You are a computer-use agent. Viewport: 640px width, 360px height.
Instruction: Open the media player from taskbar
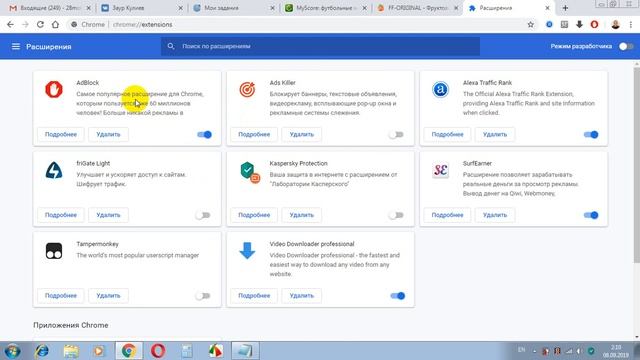tap(98, 351)
